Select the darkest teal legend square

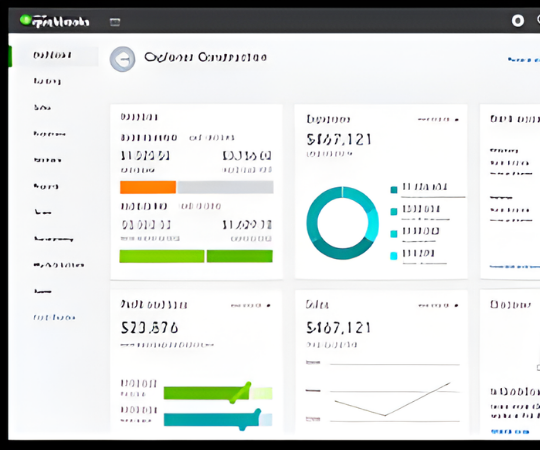click(394, 189)
